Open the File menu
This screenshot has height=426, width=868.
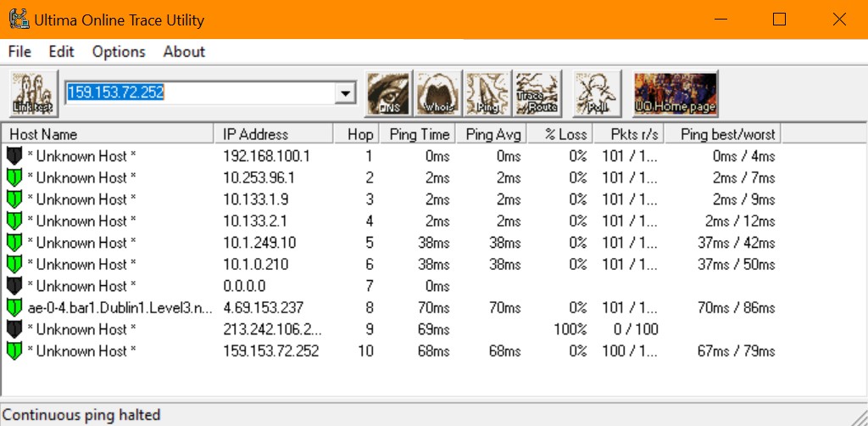point(19,52)
